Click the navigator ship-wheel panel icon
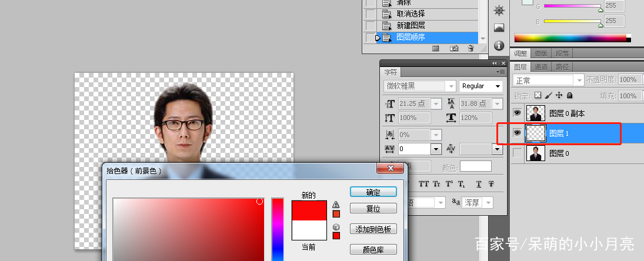Screen dimensions: 644x261 click(x=499, y=11)
